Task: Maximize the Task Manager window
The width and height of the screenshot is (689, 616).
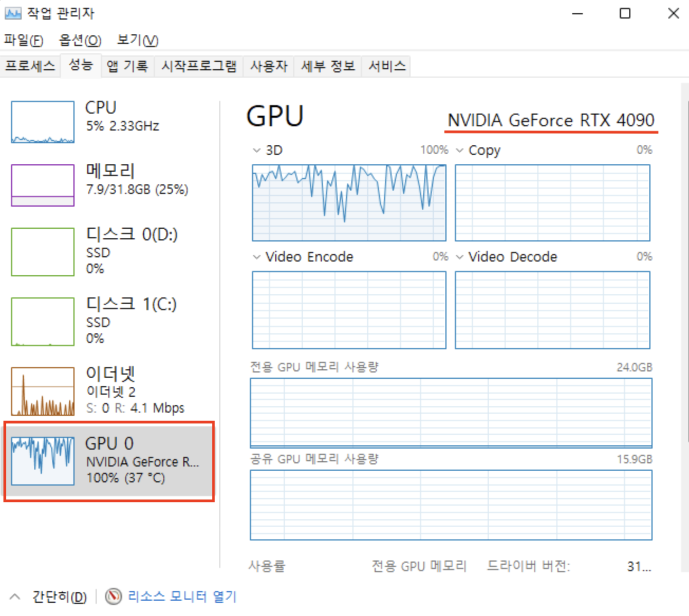Action: point(625,13)
